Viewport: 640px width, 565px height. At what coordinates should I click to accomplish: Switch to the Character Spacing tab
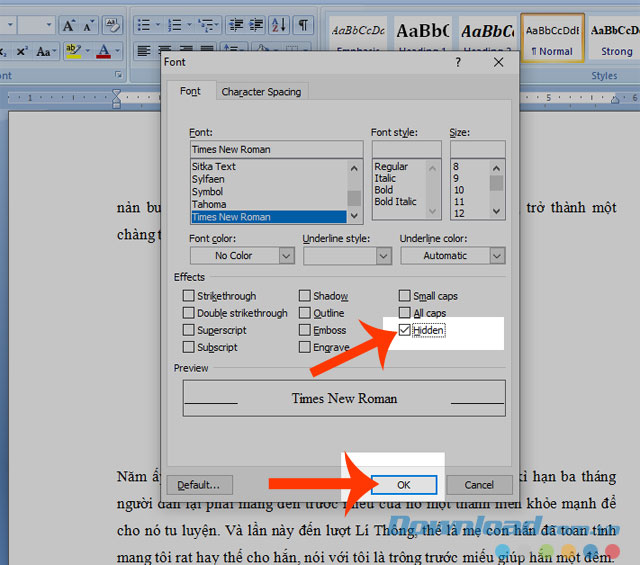261,92
